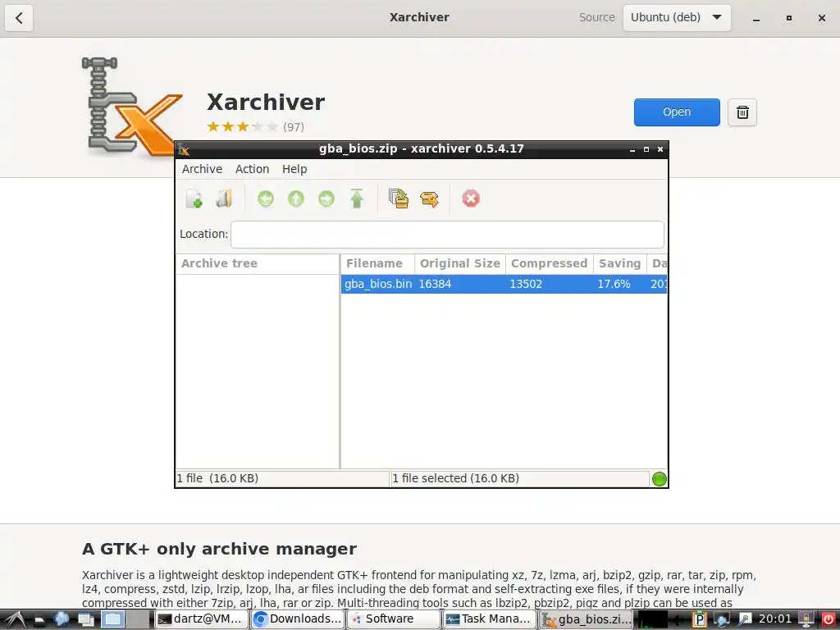Image resolution: width=840 pixels, height=630 pixels.
Task: Switch to Task Manager taskbar entry
Action: [x=489, y=619]
